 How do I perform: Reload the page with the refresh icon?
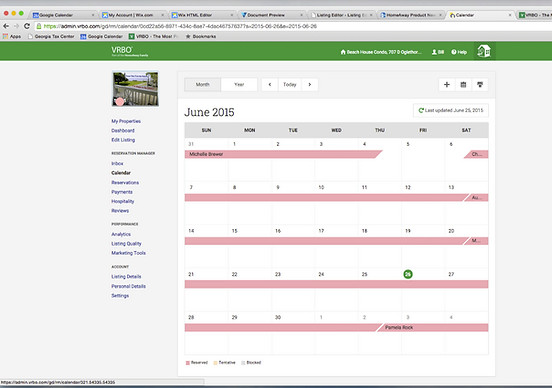(x=27, y=26)
